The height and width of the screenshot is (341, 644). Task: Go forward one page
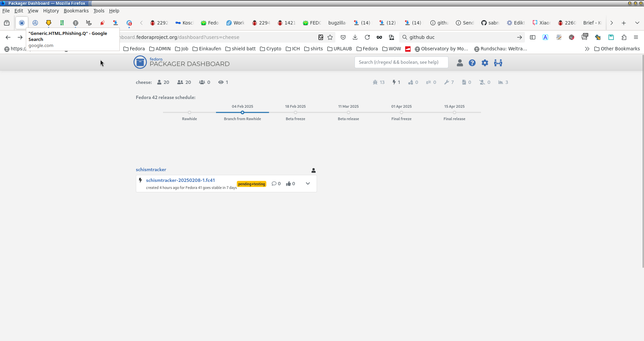tap(20, 37)
